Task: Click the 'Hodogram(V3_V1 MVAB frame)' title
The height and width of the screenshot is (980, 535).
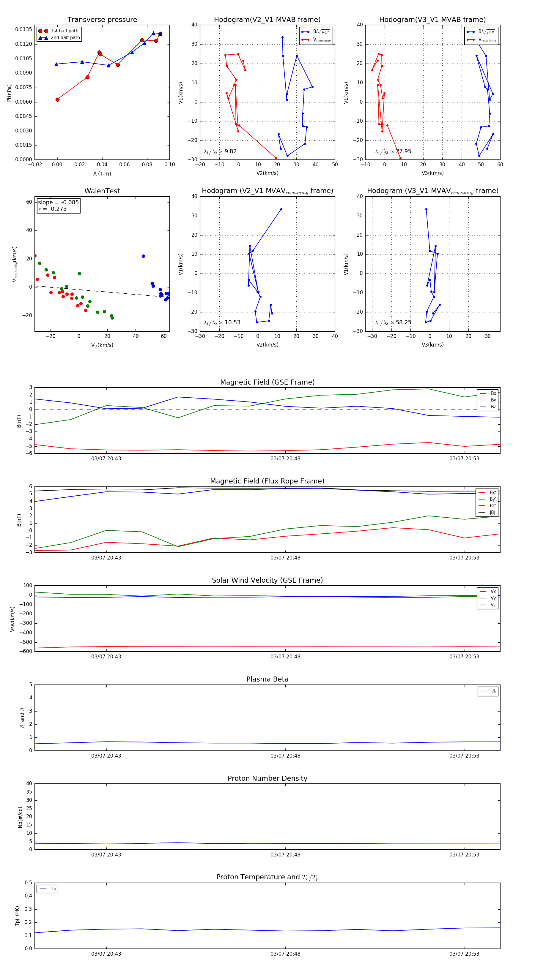Action: tap(432, 20)
